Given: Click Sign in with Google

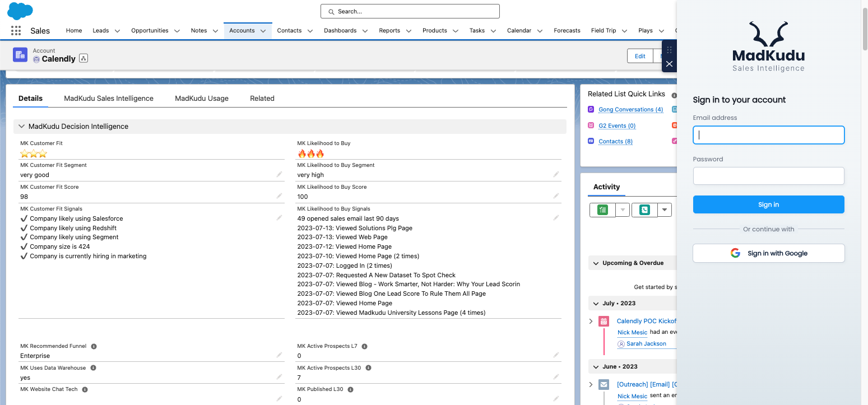Looking at the screenshot, I should pos(768,253).
